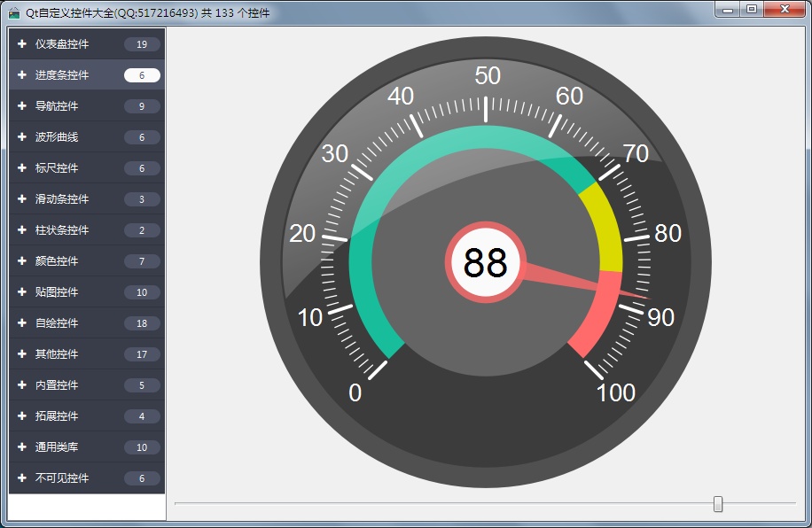Click the plus icon beside 导航控件
The image size is (812, 528).
22,106
